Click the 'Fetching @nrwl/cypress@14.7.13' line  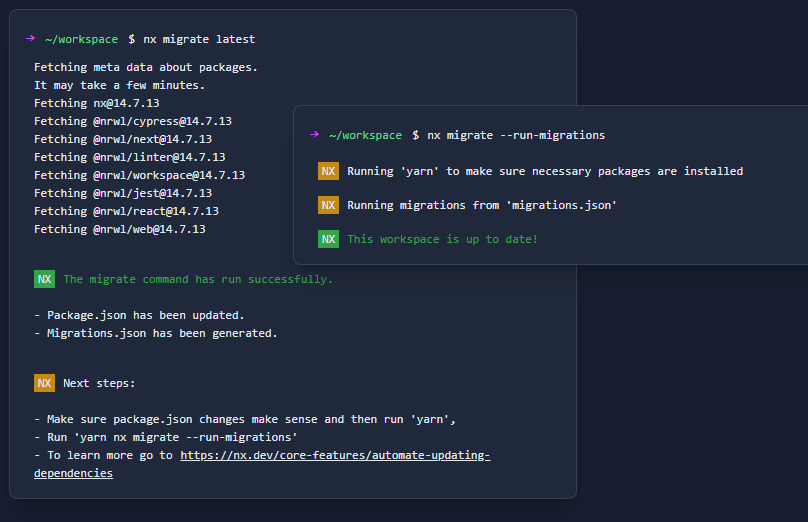click(x=132, y=121)
